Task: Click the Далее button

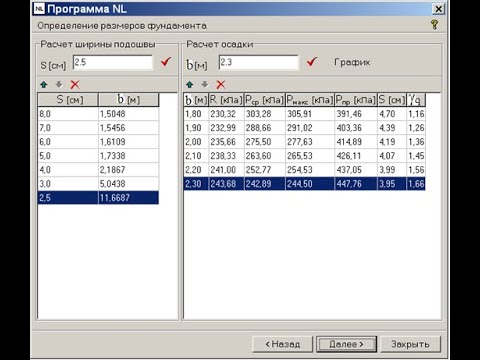Action: point(346,344)
